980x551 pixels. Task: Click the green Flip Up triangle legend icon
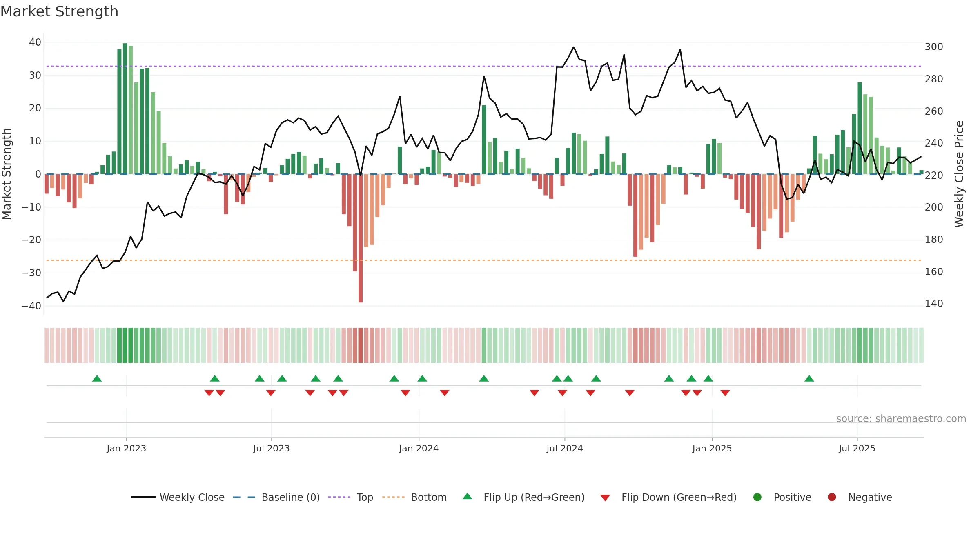tap(468, 497)
